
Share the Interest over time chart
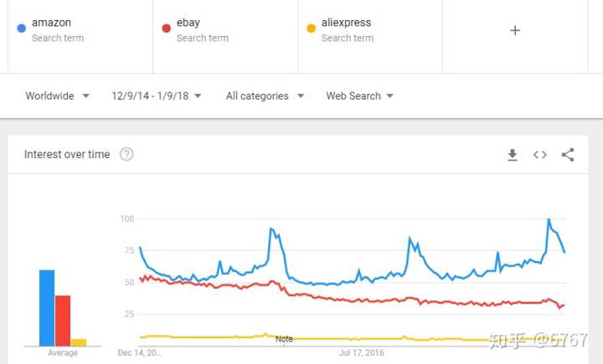point(568,155)
